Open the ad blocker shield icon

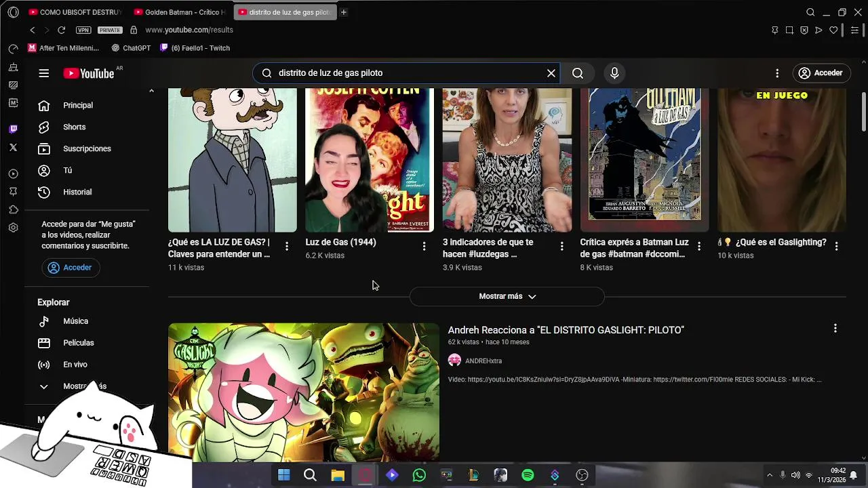[804, 30]
